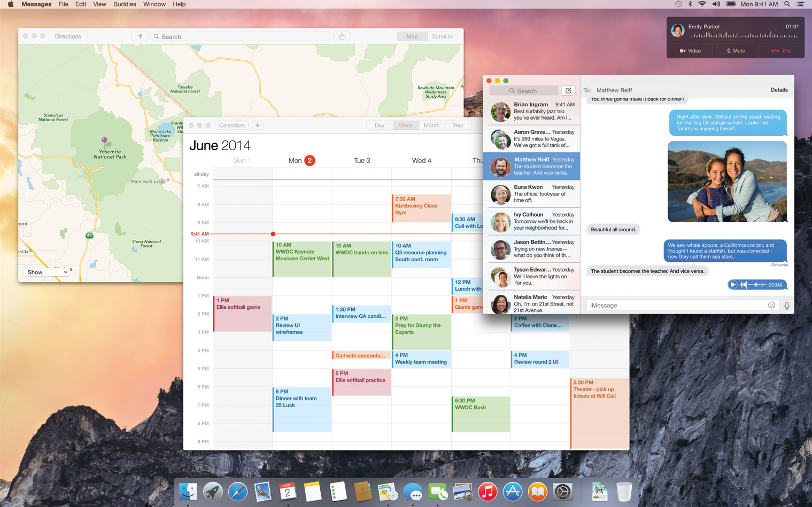Viewport: 812px width, 507px height.
Task: Open Details for Matthew Reiff conversation
Action: coord(778,90)
